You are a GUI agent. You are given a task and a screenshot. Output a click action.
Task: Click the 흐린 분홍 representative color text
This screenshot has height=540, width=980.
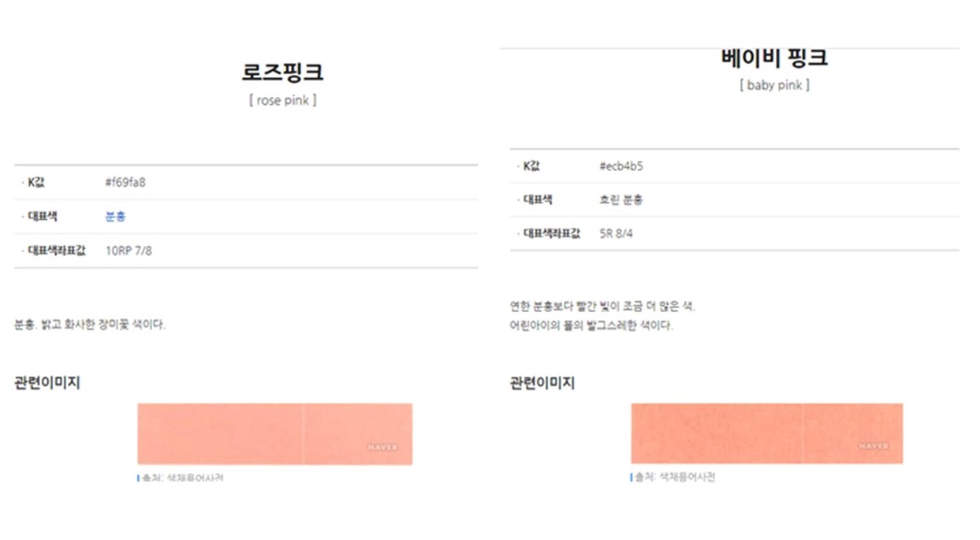[x=620, y=200]
